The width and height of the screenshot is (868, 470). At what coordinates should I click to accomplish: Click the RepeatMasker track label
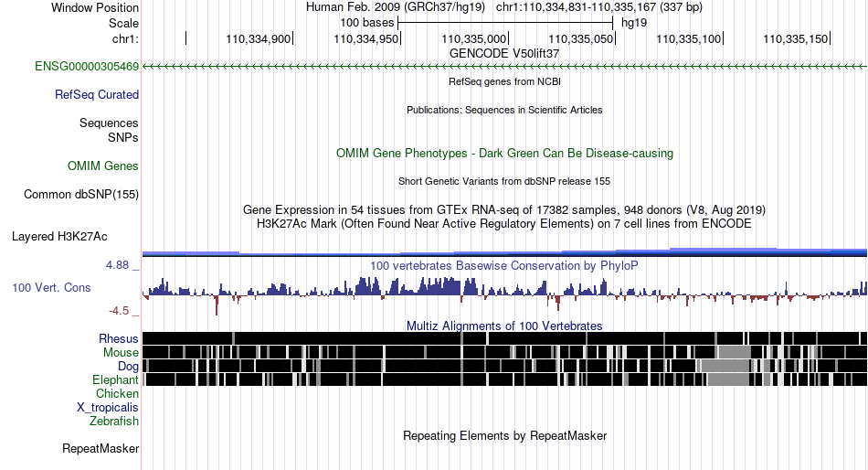point(101,449)
